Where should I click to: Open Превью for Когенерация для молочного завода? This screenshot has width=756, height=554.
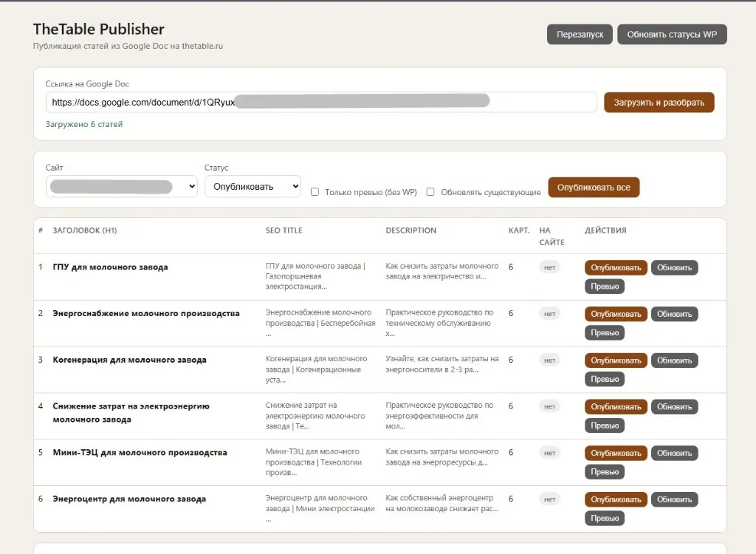click(x=605, y=379)
